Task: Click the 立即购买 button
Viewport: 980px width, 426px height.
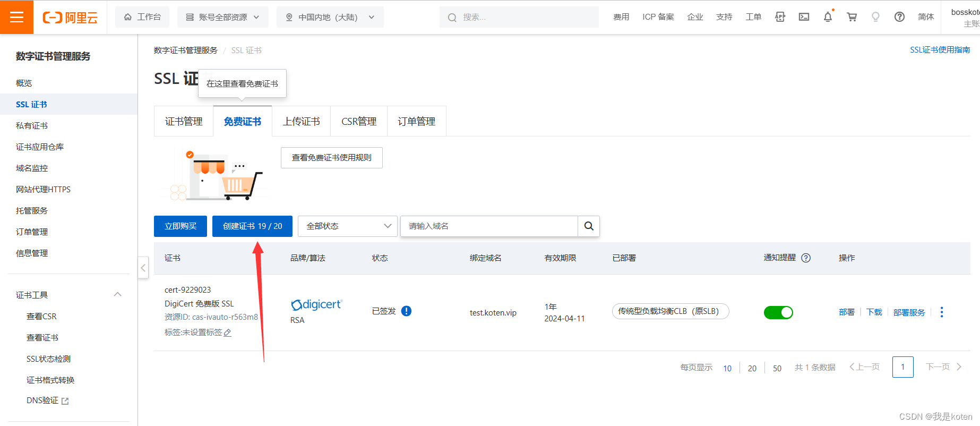Action: (180, 226)
